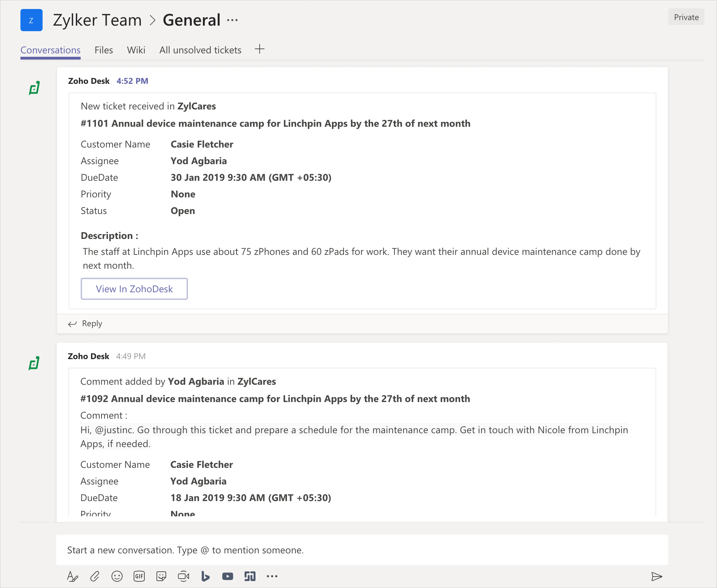Click View In ZohoDesk button
Image resolution: width=717 pixels, height=588 pixels.
(x=134, y=289)
